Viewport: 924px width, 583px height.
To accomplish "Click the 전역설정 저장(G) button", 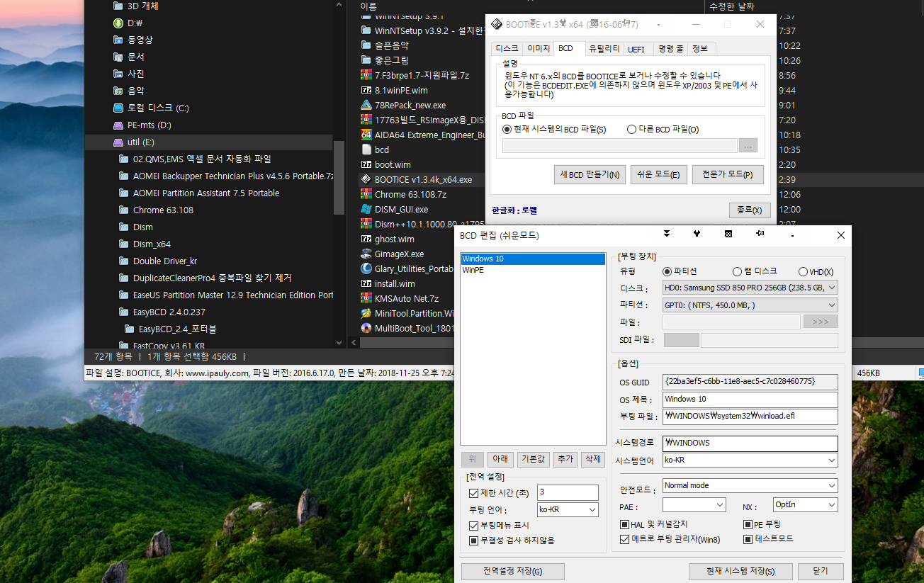I will [513, 572].
